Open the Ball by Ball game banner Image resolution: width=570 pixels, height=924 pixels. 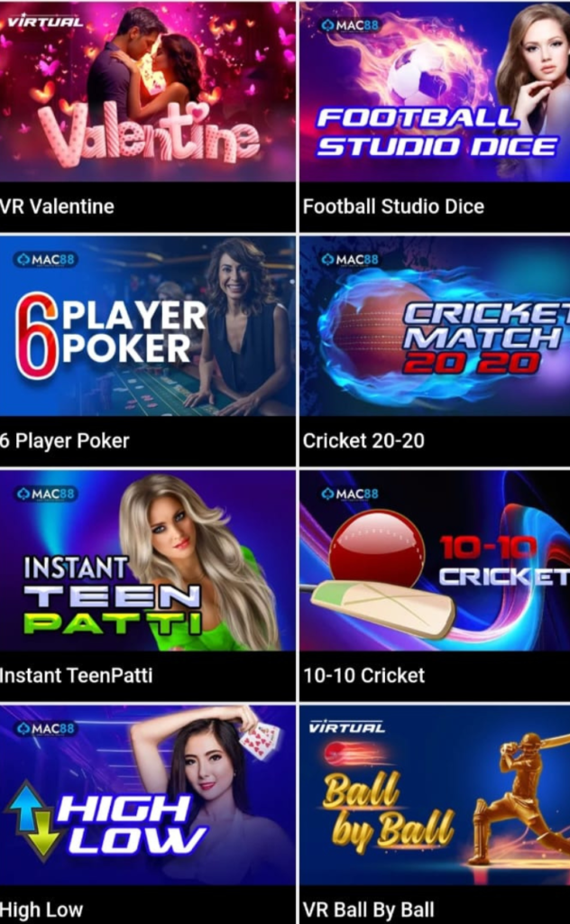point(435,795)
